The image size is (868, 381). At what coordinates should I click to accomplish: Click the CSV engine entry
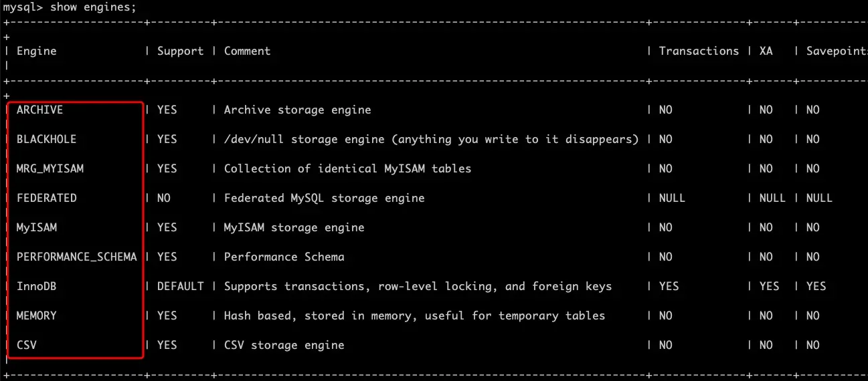pyautogui.click(x=27, y=345)
